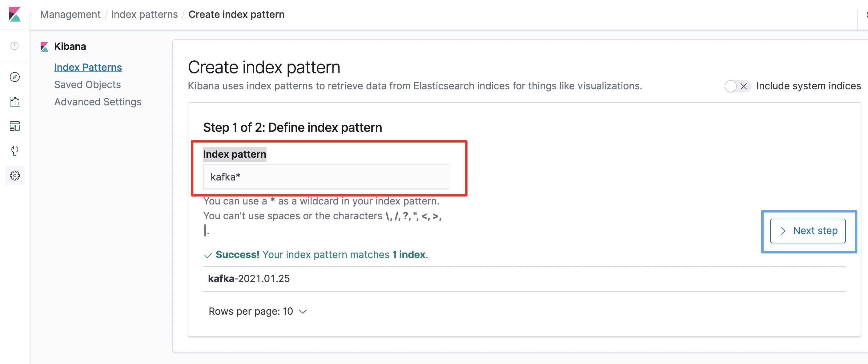
Task: Expand Rows per page dropdown
Action: point(258,311)
